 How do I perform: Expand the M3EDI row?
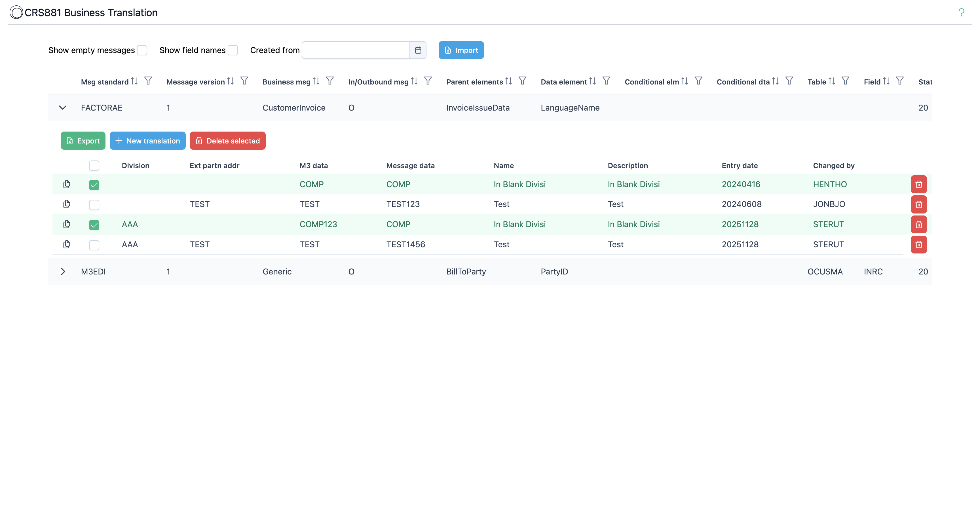[63, 271]
